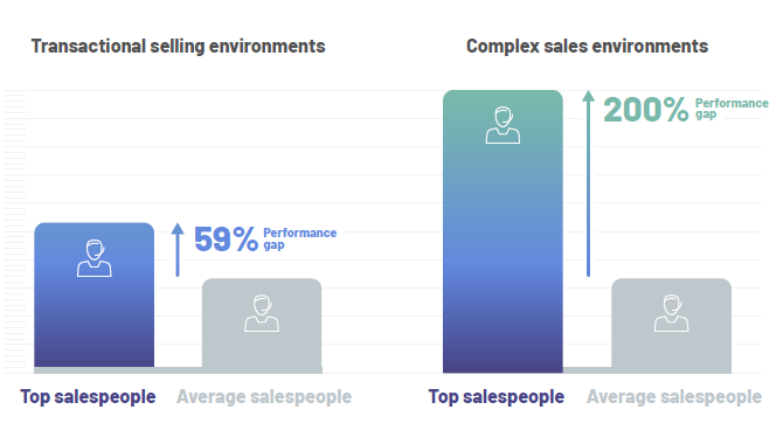The height and width of the screenshot is (426, 780).
Task: Click the person icon in tall teal complex sales bar
Action: (503, 125)
